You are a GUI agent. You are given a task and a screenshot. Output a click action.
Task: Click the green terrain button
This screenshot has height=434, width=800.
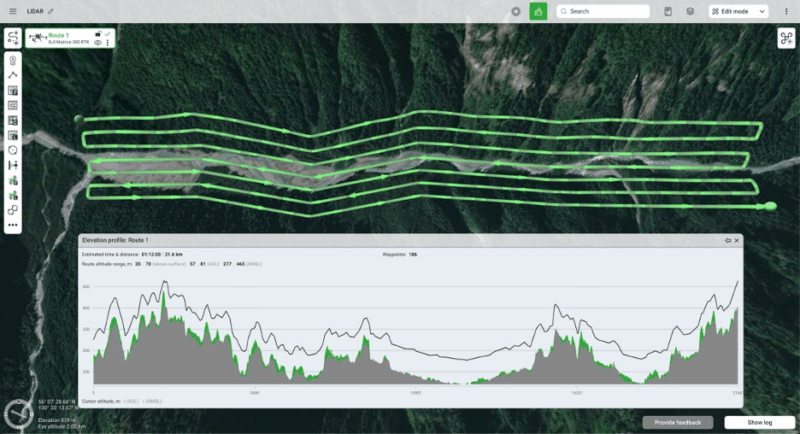click(x=538, y=11)
